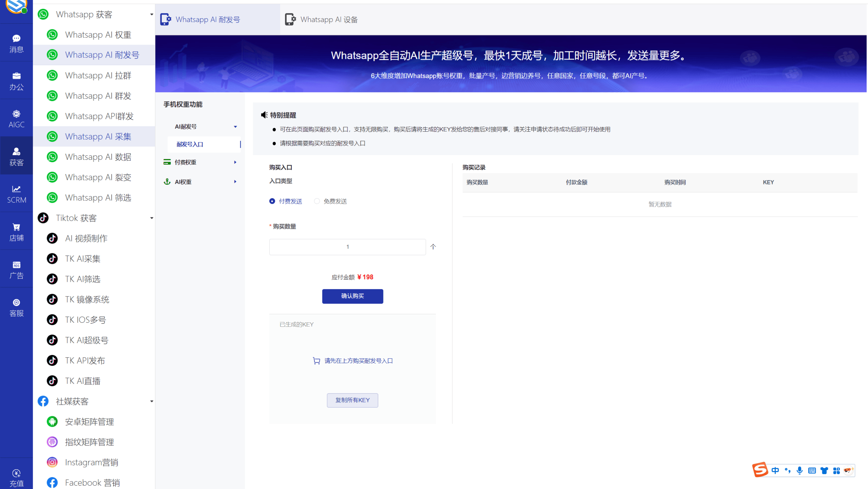Select the 免费发送 radio option
The image size is (868, 489).
(x=317, y=201)
